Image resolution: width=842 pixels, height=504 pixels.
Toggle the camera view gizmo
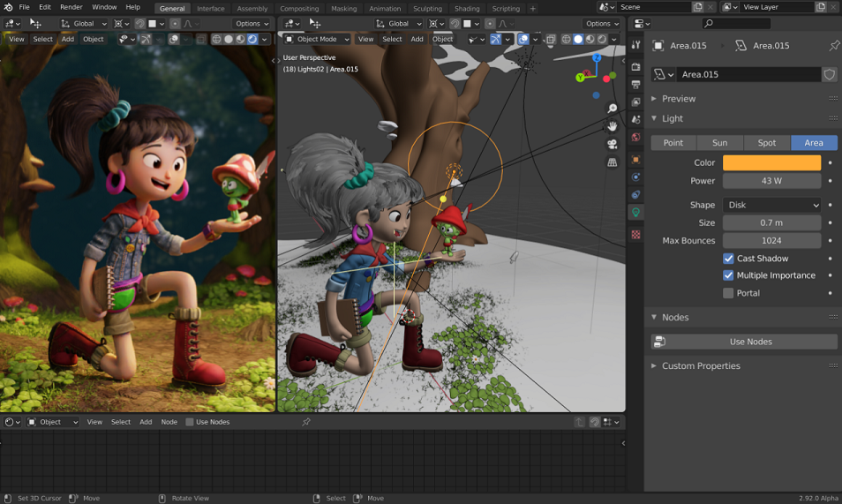tap(613, 144)
